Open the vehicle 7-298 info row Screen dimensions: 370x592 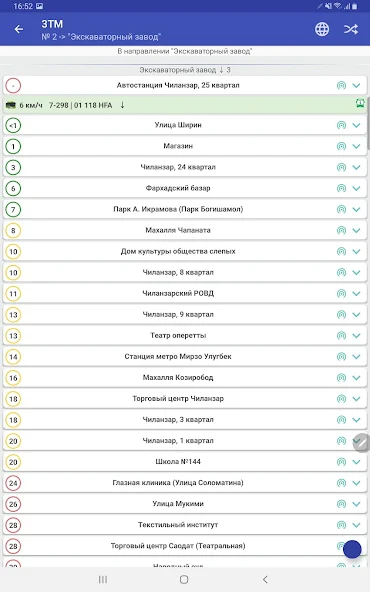pos(185,105)
